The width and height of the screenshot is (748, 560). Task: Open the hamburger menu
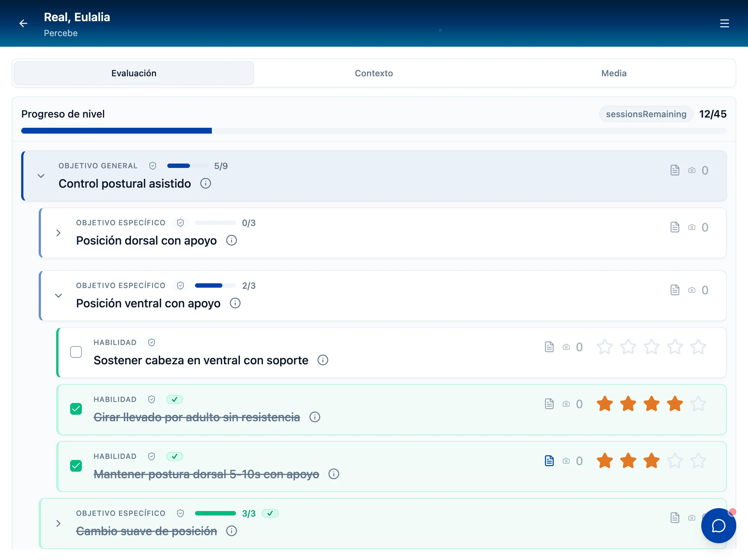(x=724, y=23)
